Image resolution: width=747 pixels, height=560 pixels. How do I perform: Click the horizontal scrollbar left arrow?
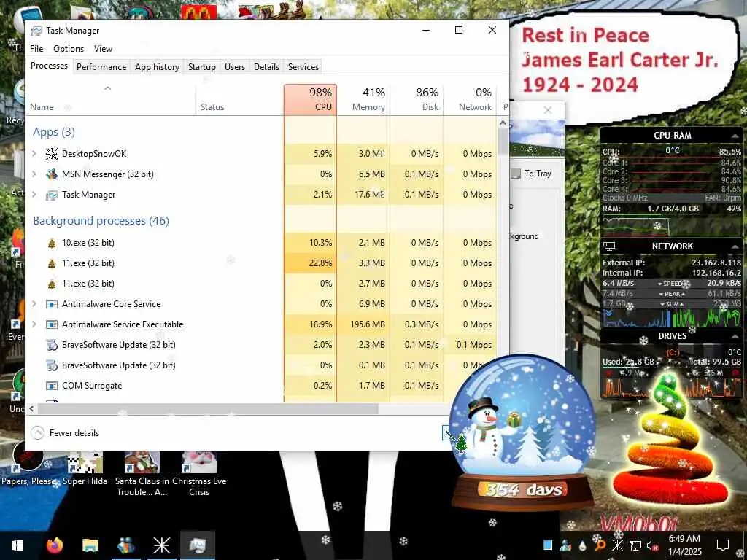pos(31,408)
